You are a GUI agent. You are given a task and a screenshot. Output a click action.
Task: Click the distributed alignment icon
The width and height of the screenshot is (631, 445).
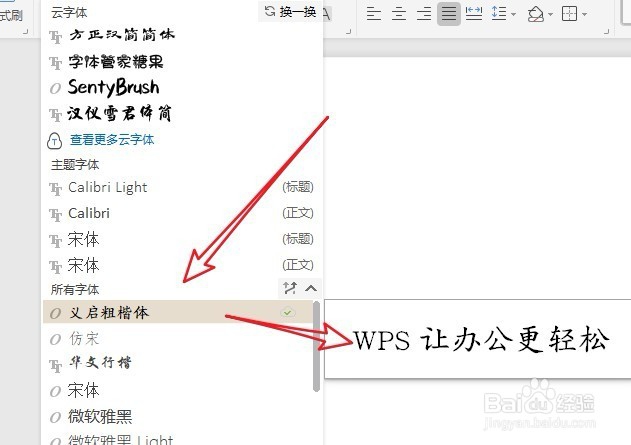[x=474, y=14]
